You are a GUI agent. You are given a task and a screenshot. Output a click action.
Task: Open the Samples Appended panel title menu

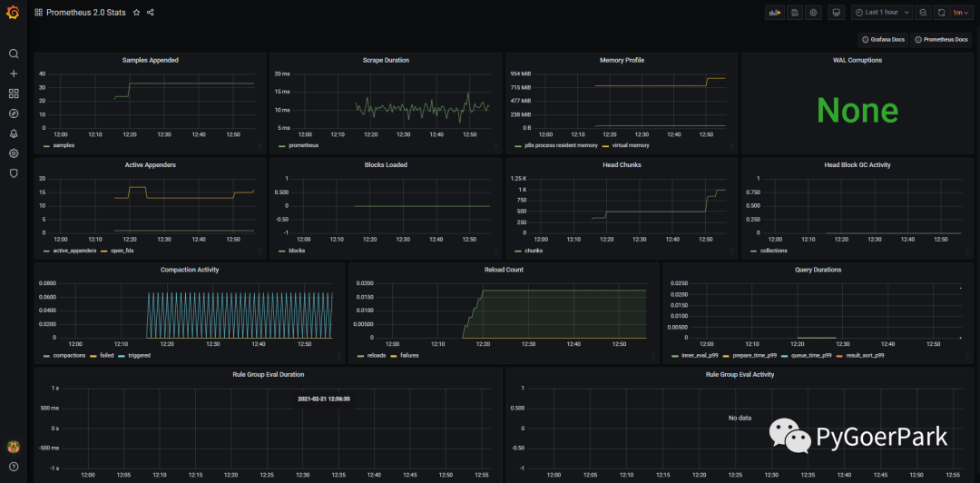pos(151,60)
